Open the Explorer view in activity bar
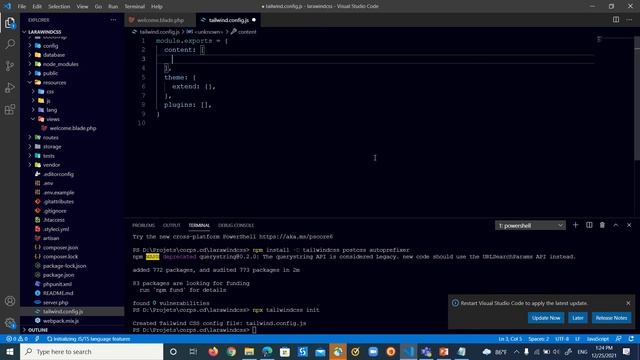This screenshot has height=360, width=640. [x=10, y=23]
